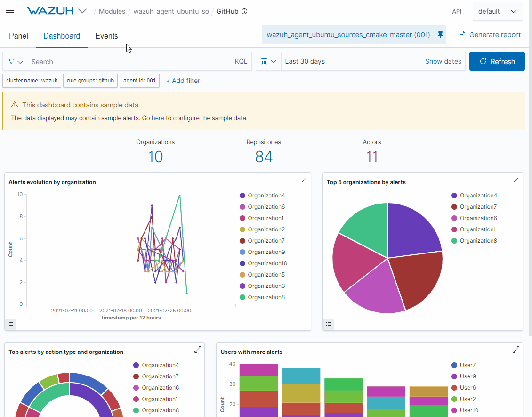The height and width of the screenshot is (417, 532).
Task: Expand Top alerts by action type chart
Action: click(x=197, y=350)
